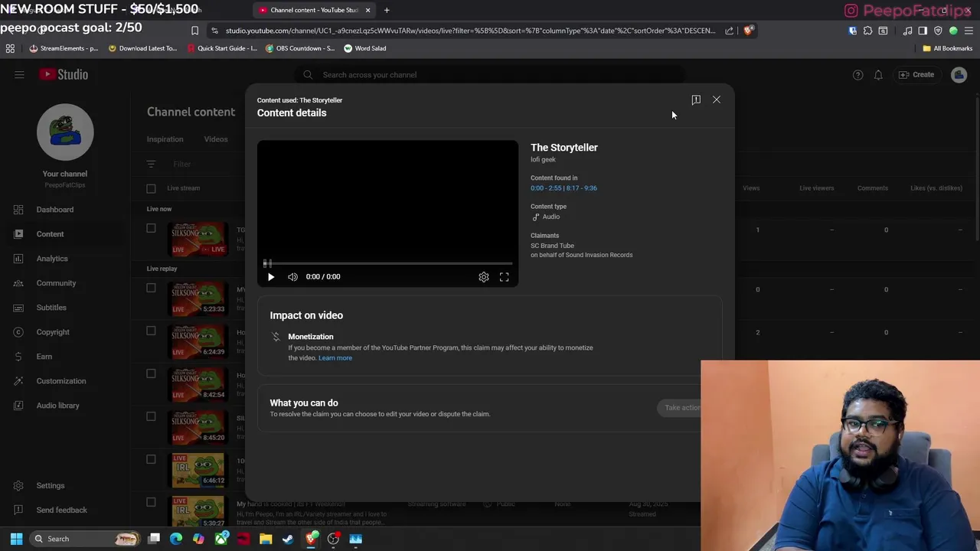Open Audio library in the sidebar
The image size is (980, 551).
point(57,406)
